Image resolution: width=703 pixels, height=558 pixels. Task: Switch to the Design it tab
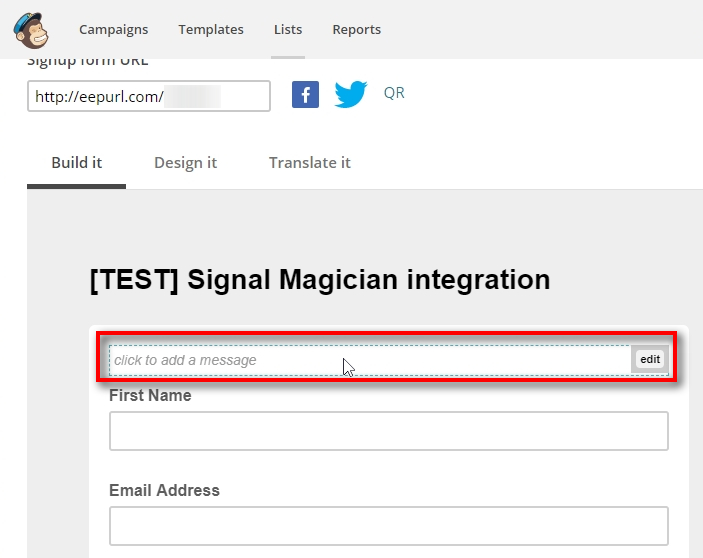tap(185, 163)
